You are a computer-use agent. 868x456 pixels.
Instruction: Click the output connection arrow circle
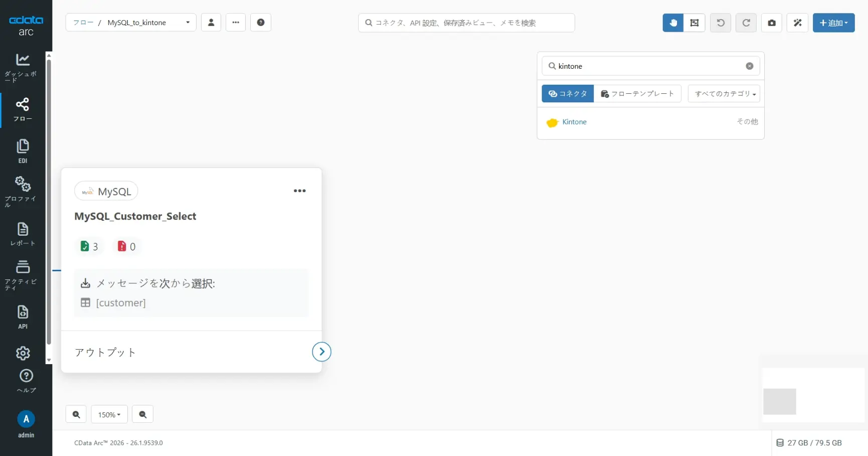pyautogui.click(x=322, y=352)
